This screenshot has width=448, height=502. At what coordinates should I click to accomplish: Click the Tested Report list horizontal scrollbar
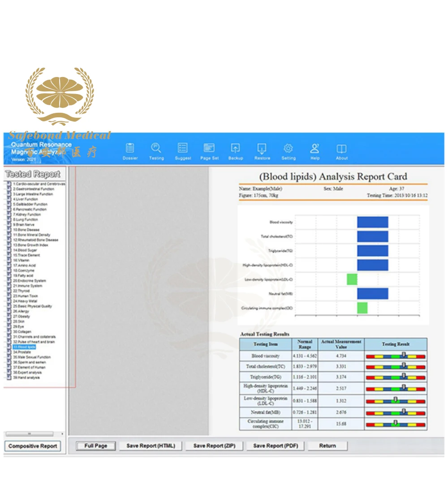30,434
